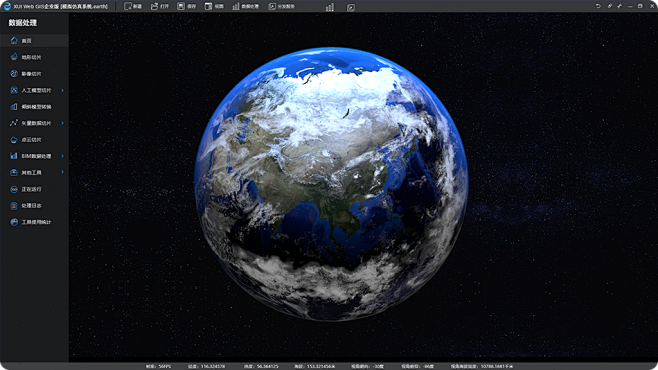The height and width of the screenshot is (370, 658).
Task: Click the 保存 save toolbar button
Action: [x=186, y=6]
